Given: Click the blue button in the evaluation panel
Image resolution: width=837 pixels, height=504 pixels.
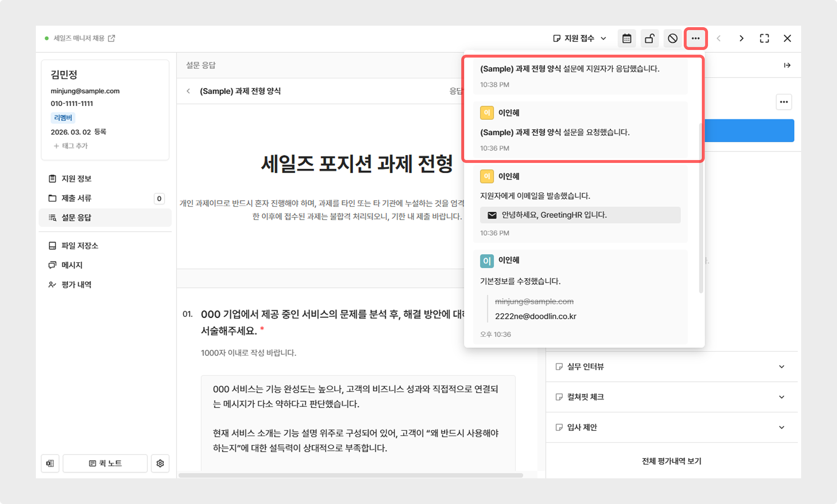Looking at the screenshot, I should 749,130.
